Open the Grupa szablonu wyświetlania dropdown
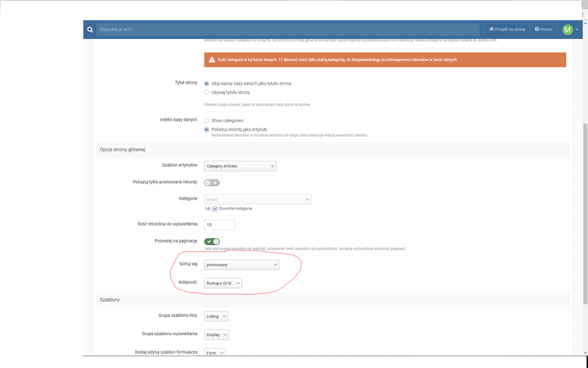The height and width of the screenshot is (368, 588). click(216, 334)
